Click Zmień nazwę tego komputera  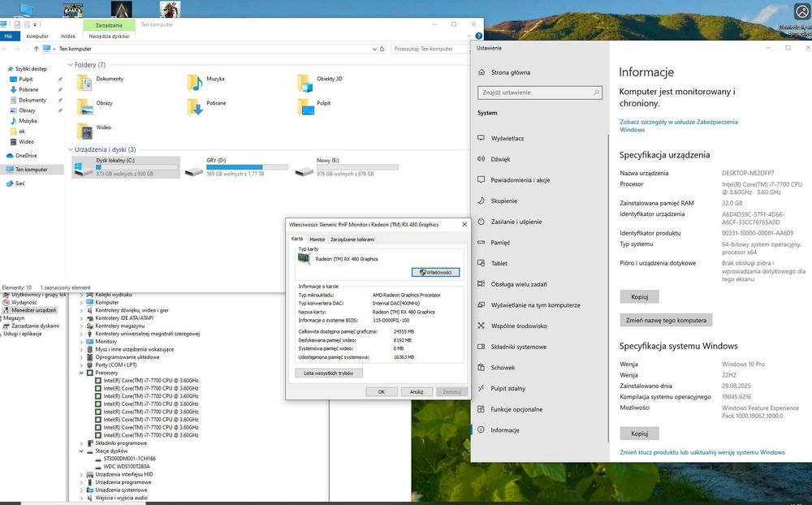(666, 320)
